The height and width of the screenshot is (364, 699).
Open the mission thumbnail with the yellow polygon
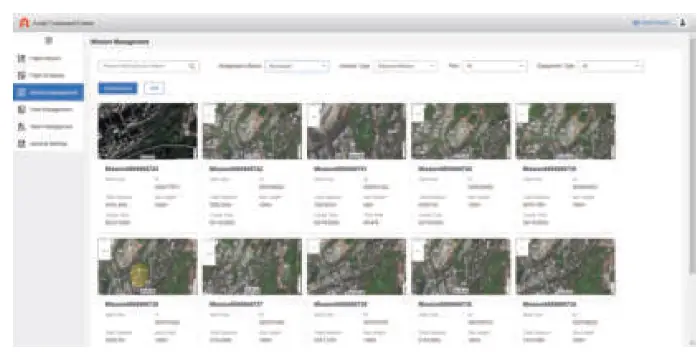pos(148,266)
